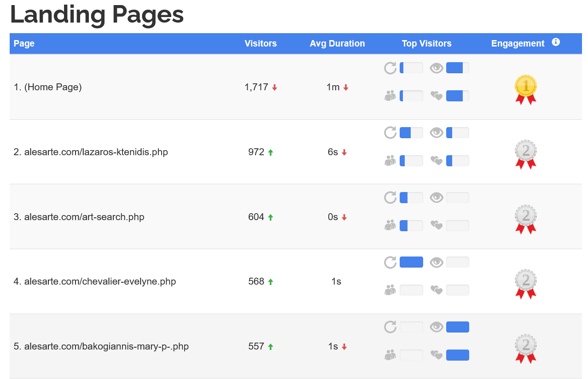Click the hearts icon in bakogiannis-mary-p row
Screen dimensions: 588x379
436,355
